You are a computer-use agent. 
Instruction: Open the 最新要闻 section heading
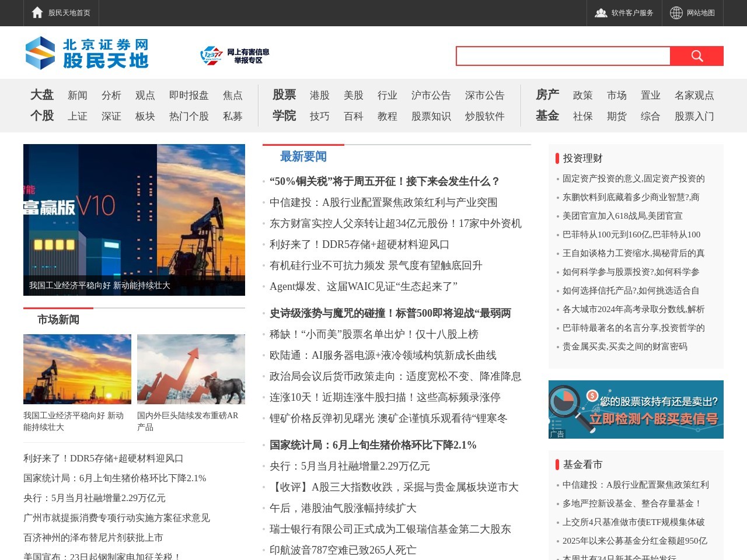[x=303, y=156]
